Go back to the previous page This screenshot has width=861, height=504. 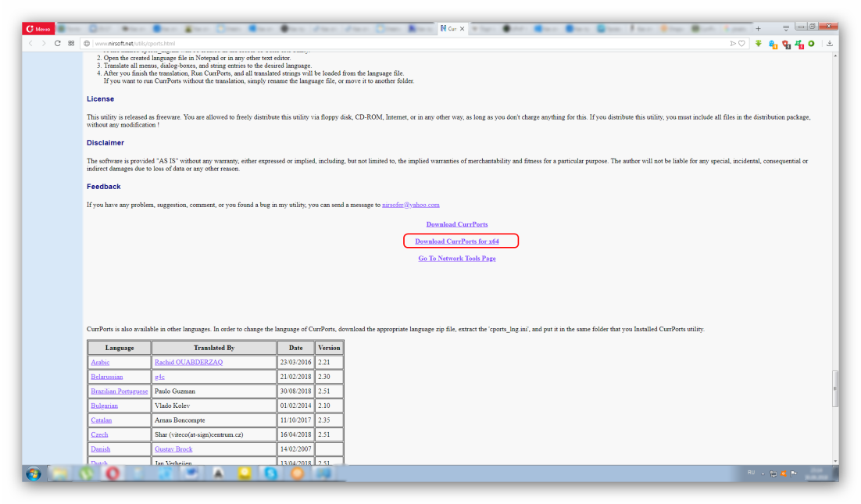click(x=30, y=44)
